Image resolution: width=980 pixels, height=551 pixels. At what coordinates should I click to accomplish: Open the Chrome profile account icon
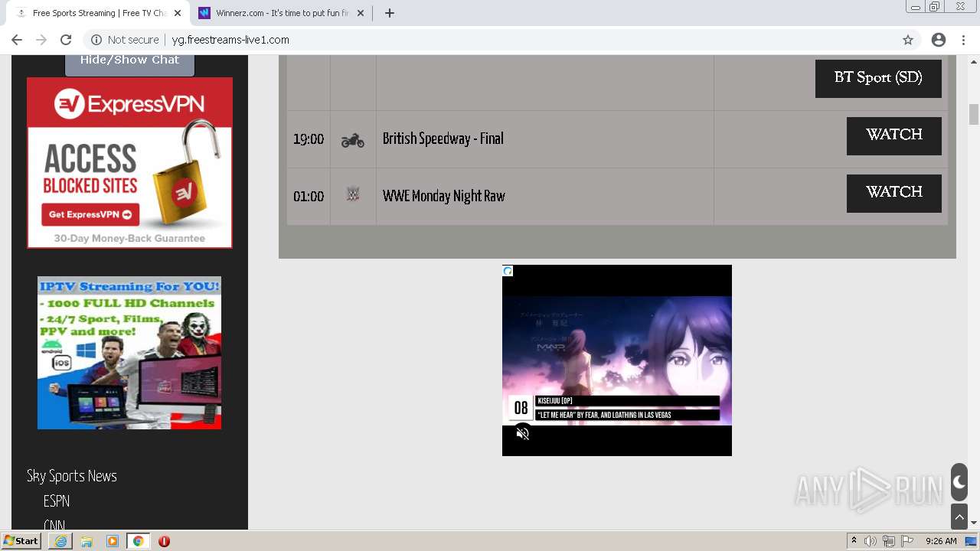[x=939, y=40]
